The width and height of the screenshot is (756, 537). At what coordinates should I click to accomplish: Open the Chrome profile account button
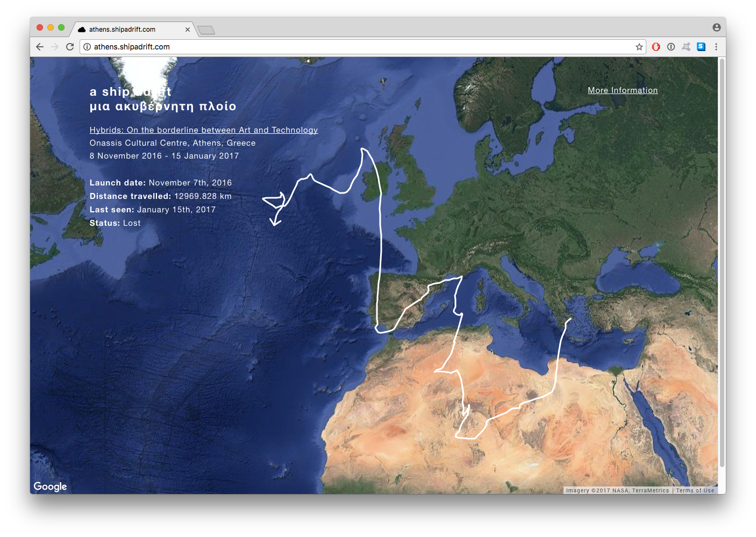tap(716, 27)
